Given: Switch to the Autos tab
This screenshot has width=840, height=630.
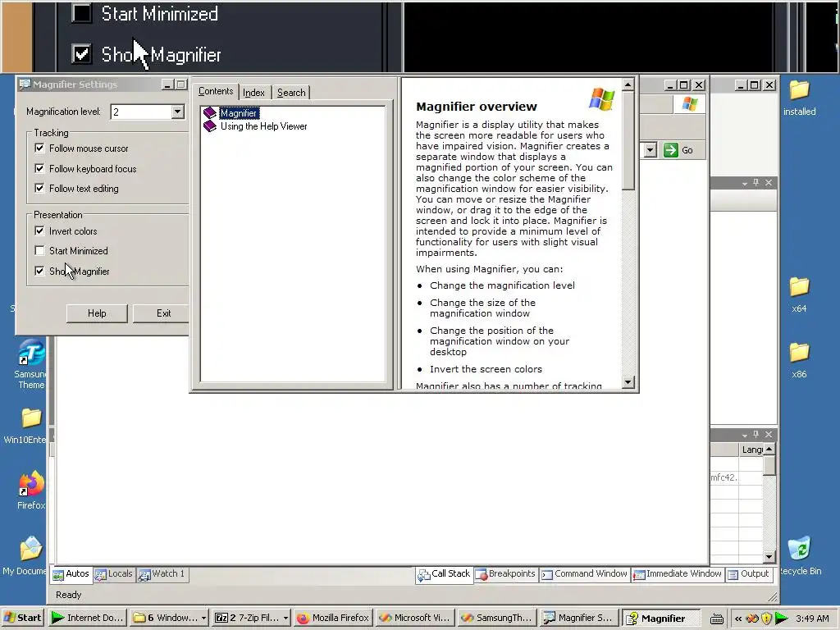Looking at the screenshot, I should [71, 573].
